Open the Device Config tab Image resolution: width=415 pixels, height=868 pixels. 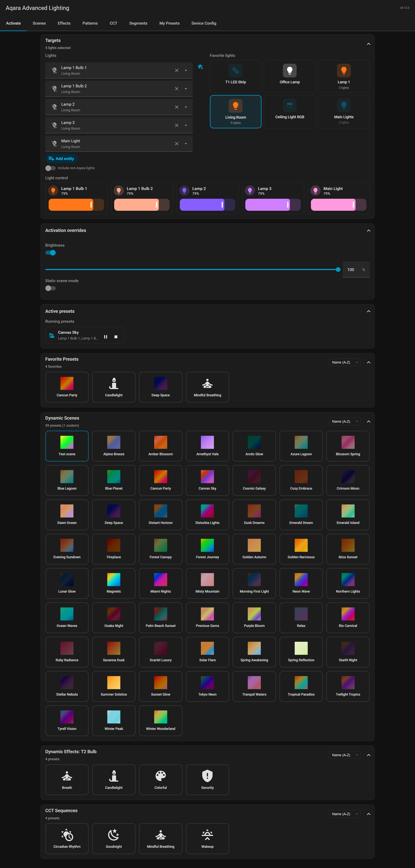tap(203, 23)
